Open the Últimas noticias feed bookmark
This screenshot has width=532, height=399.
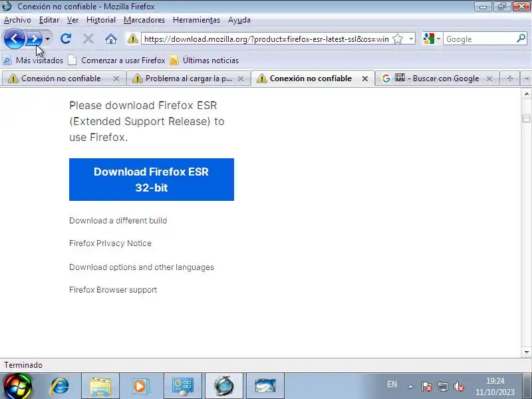coord(204,61)
